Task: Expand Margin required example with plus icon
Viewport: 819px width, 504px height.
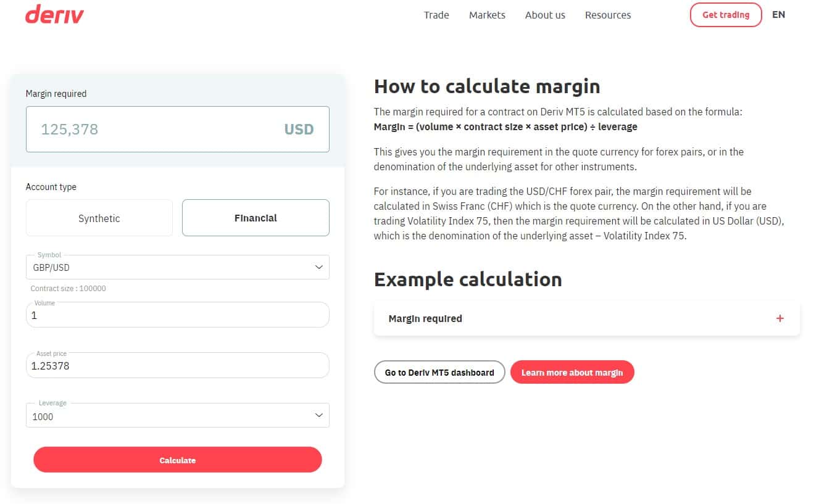Action: [x=780, y=318]
